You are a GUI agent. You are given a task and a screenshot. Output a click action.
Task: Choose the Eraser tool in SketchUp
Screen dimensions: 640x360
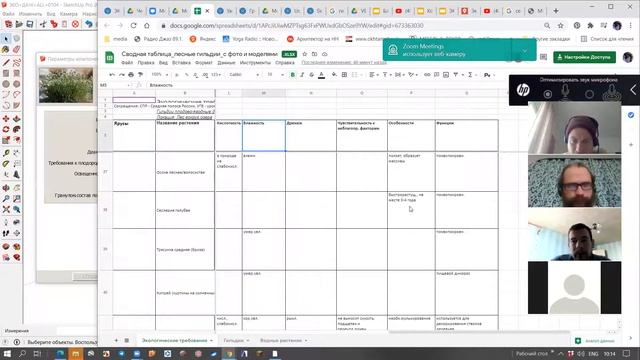point(16,49)
